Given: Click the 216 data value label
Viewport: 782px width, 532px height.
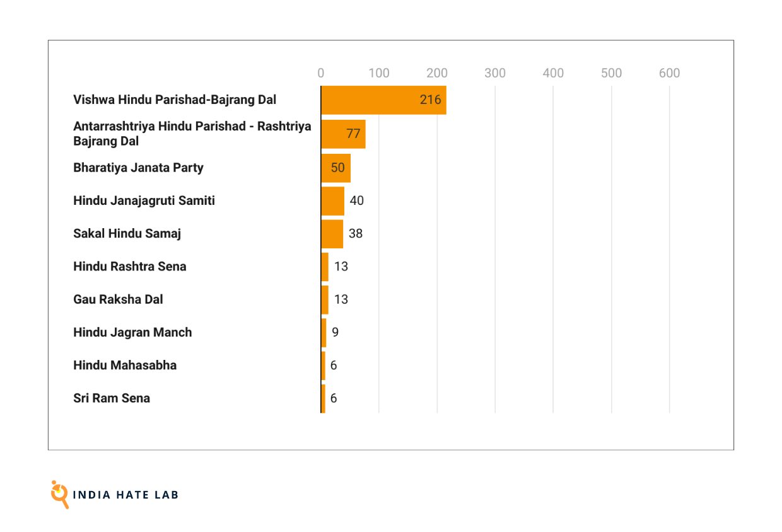Looking at the screenshot, I should tap(430, 100).
